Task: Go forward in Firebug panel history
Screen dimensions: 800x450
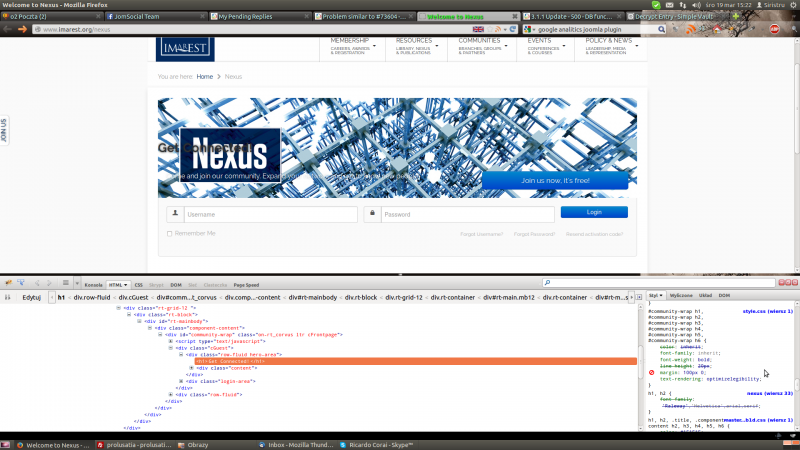Action: tap(49, 283)
